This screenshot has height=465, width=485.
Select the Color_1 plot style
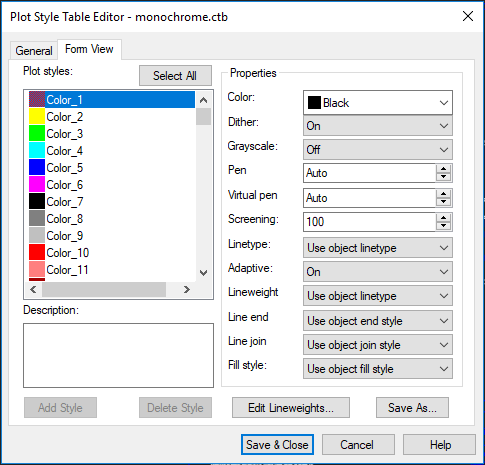tap(112, 100)
